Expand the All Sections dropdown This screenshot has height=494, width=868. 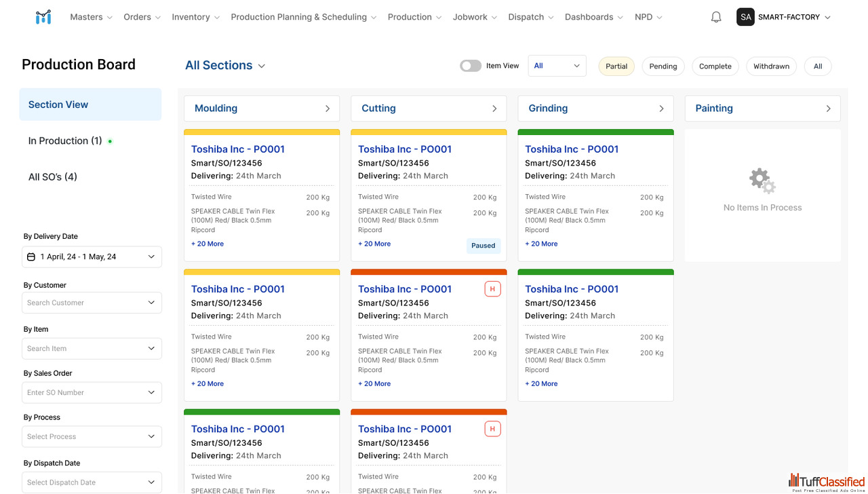[x=225, y=65]
